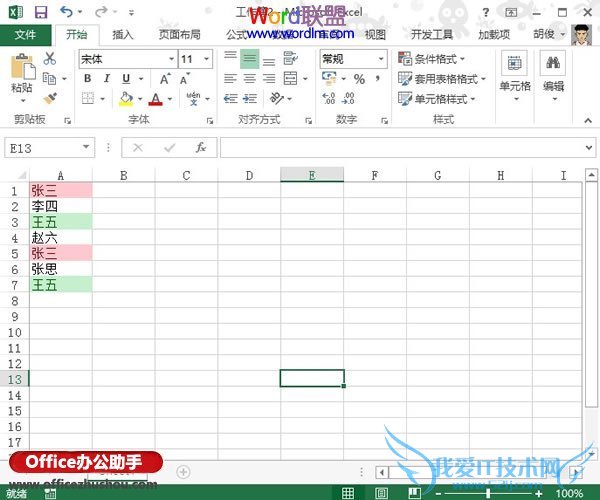Click the Merge and Center icon
The image size is (600, 500).
click(290, 78)
